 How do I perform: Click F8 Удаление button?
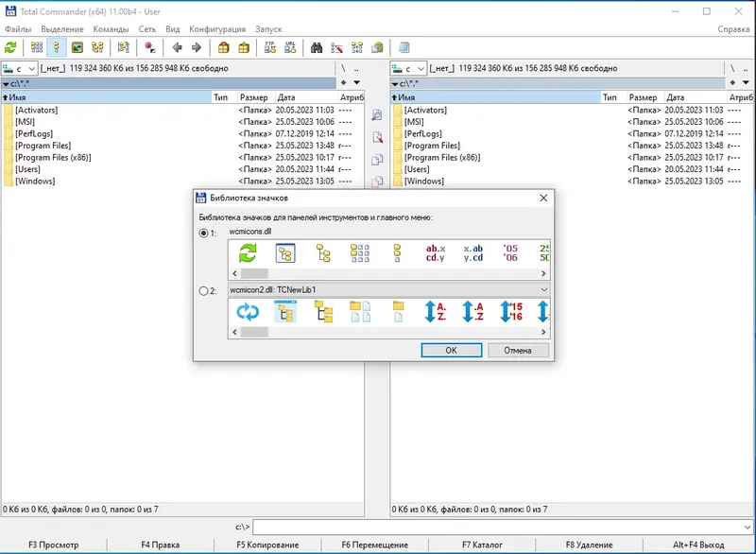pyautogui.click(x=589, y=545)
